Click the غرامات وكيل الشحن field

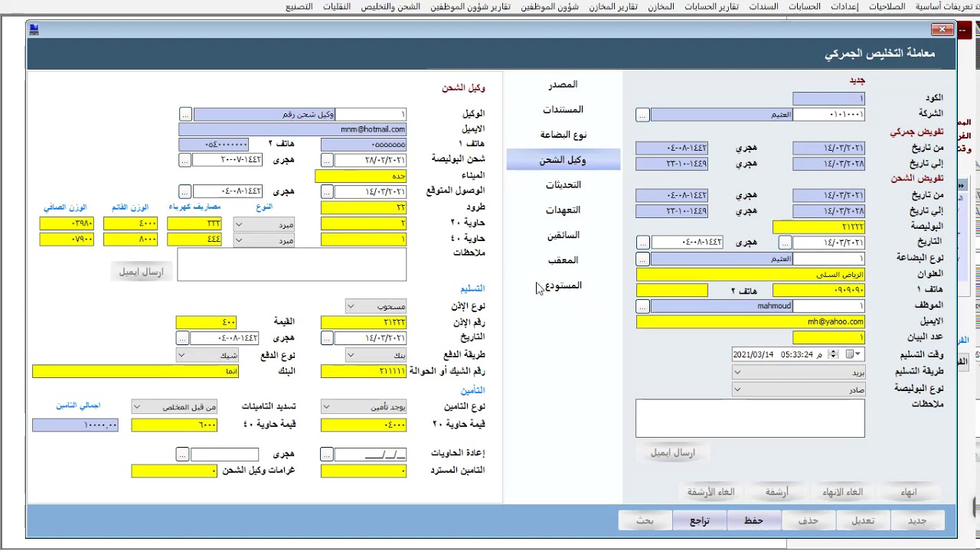tap(175, 471)
